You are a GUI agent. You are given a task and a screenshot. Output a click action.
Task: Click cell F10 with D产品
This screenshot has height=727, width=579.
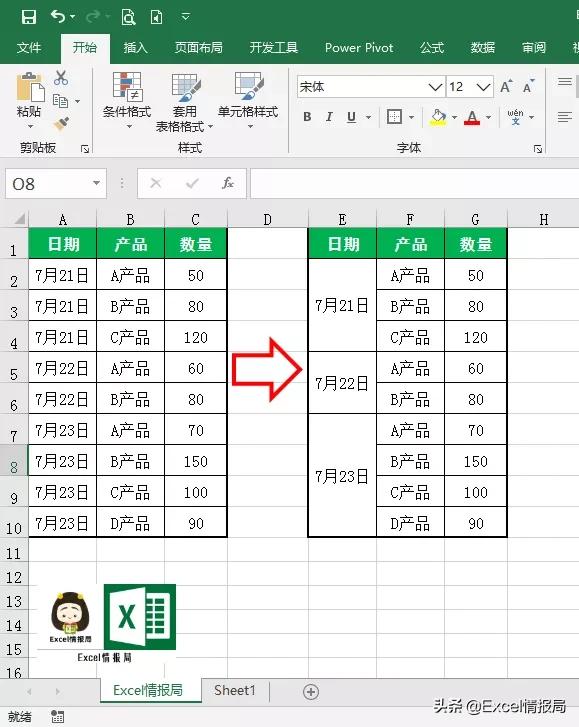click(410, 523)
